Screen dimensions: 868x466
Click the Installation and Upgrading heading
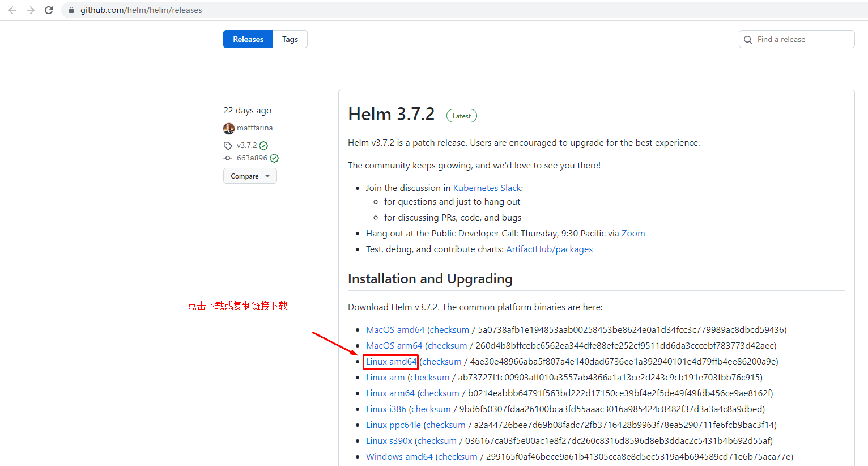pyautogui.click(x=430, y=279)
